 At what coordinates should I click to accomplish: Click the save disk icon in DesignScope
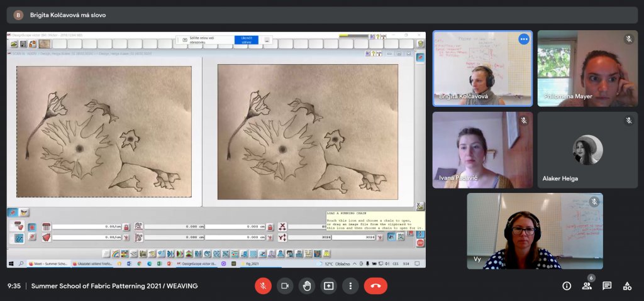click(23, 44)
